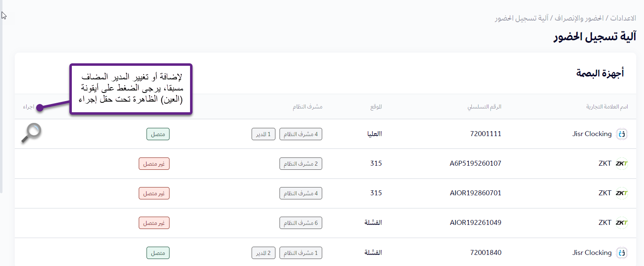This screenshot has width=644, height=266.
Task: Click the '2 المدير' badge for device 72001840
Action: [x=264, y=253]
